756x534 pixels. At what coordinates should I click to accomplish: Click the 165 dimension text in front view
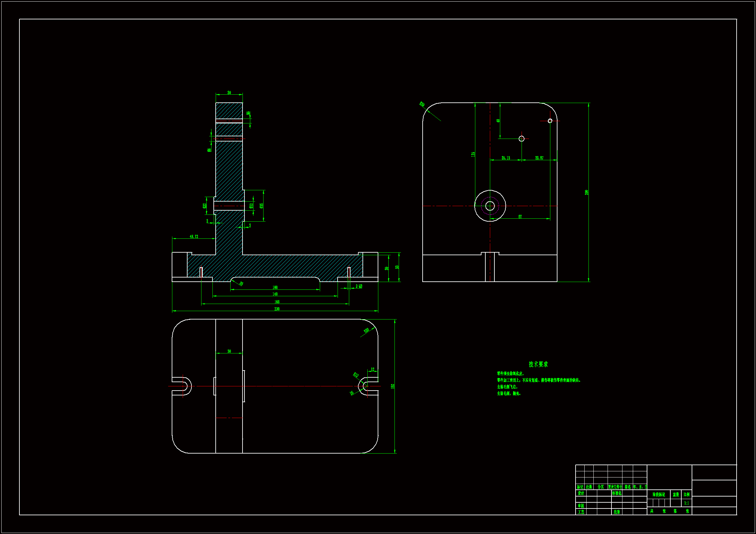click(277, 302)
